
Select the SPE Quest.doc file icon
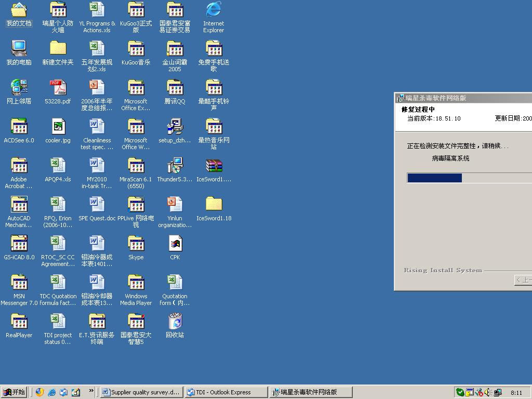97,209
